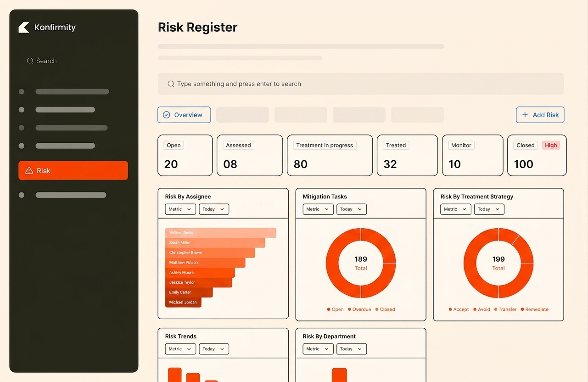Click the Add Risk button
The width and height of the screenshot is (588, 382).
pos(540,115)
